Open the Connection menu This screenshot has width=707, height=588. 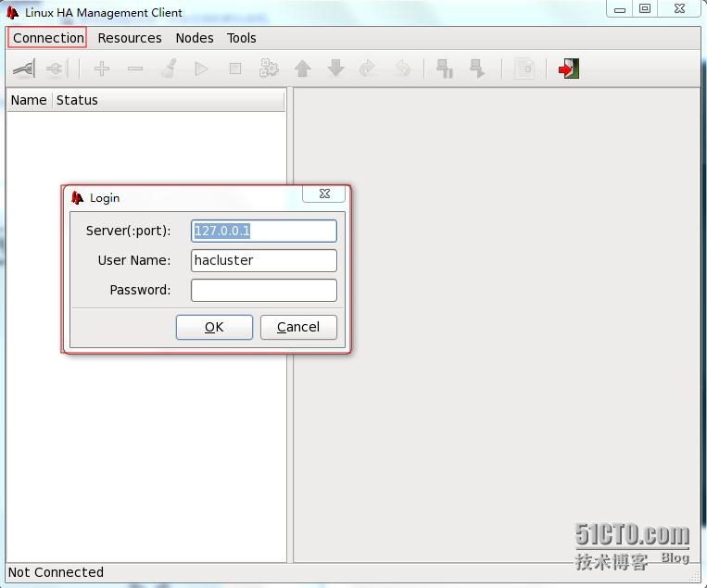(x=47, y=38)
